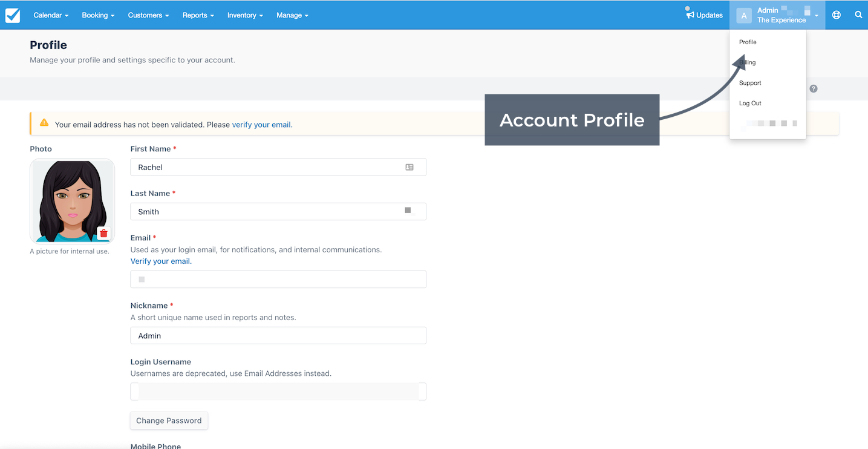868x449 pixels.
Task: Click the 'Usernames are deprecated' help text
Action: point(231,373)
